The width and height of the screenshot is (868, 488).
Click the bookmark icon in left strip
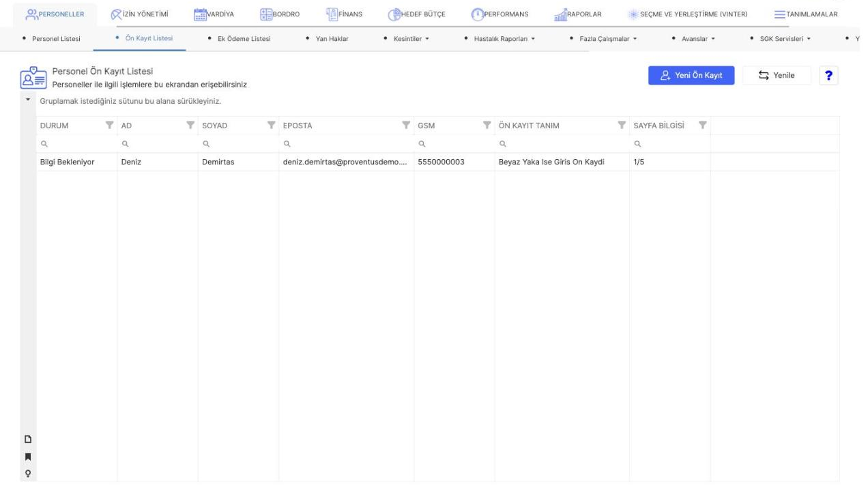[29, 456]
